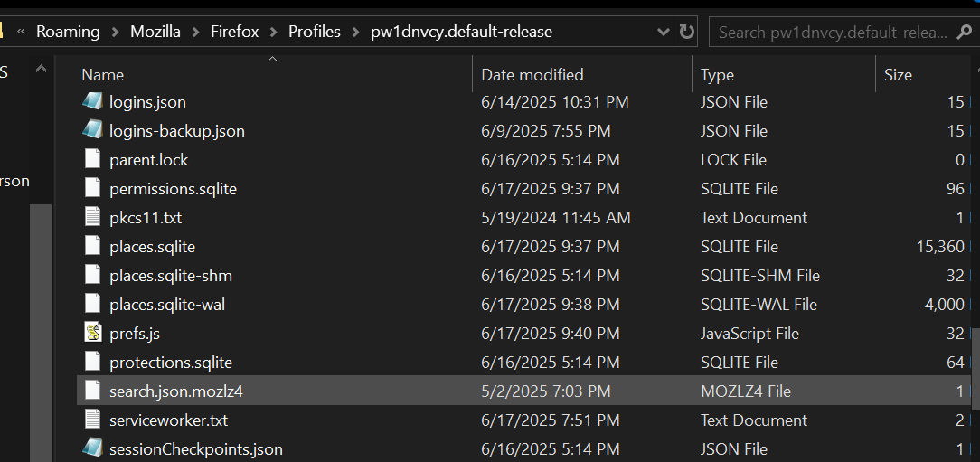
Task: Expand the chevron after Profiles
Action: coord(355,32)
